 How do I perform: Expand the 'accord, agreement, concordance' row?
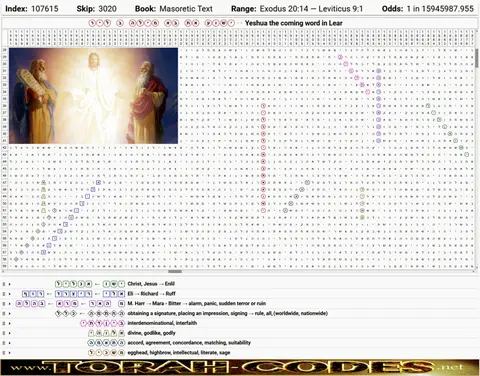click(10, 343)
